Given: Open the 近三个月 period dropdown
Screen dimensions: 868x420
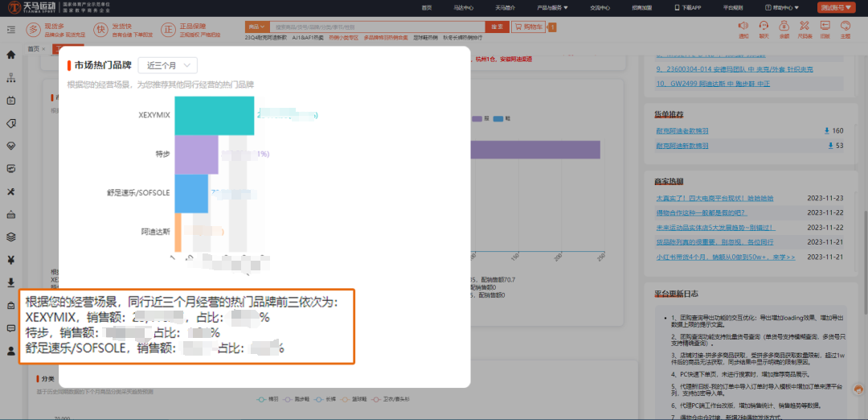Looking at the screenshot, I should 167,65.
